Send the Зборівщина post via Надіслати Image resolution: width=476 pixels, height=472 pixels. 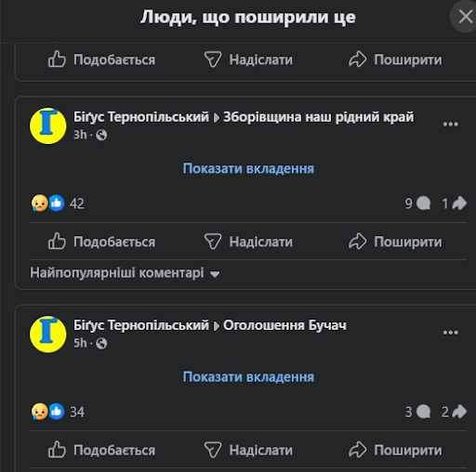click(248, 242)
